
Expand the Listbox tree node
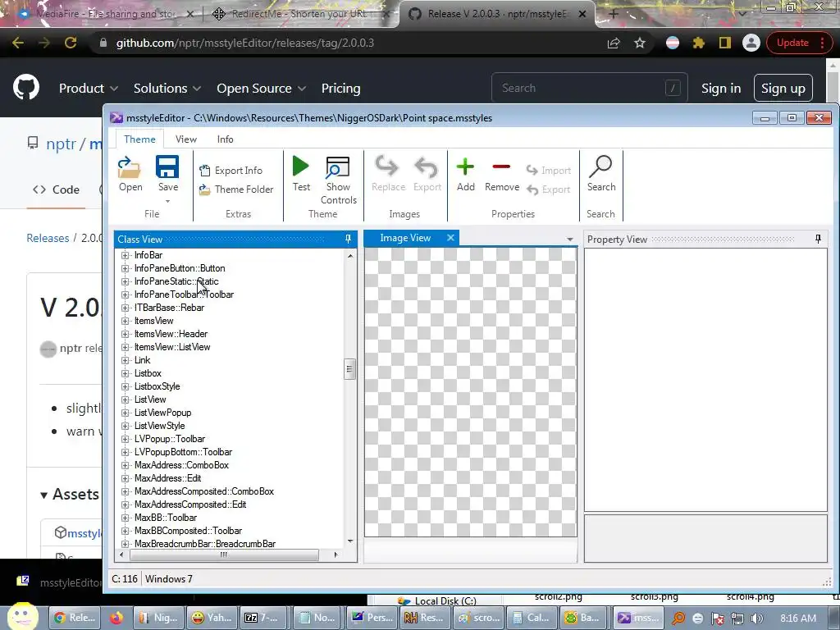(x=126, y=373)
